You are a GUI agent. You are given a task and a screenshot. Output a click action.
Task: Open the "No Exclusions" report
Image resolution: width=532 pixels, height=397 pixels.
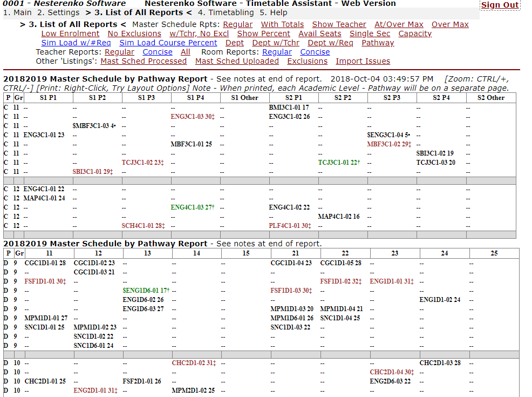pyautogui.click(x=134, y=33)
